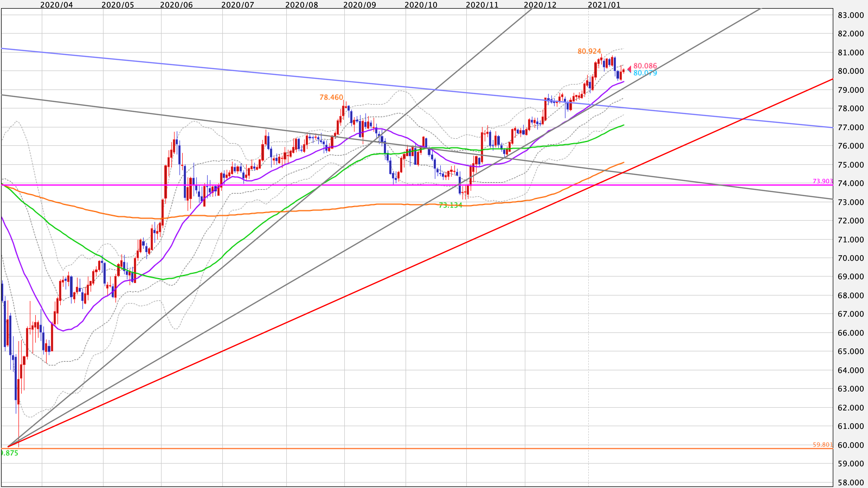Screen dimensions: 868x488
Task: Click the 80.924 high price annotation
Action: pyautogui.click(x=589, y=51)
